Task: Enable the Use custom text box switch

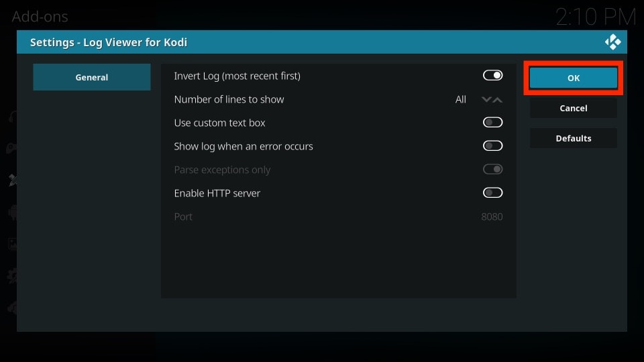Action: (x=492, y=122)
